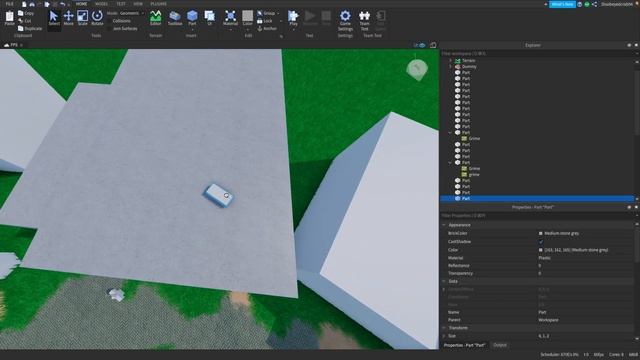Open the Part insert dropdown arrow
This screenshot has height=360, width=640.
192,29
